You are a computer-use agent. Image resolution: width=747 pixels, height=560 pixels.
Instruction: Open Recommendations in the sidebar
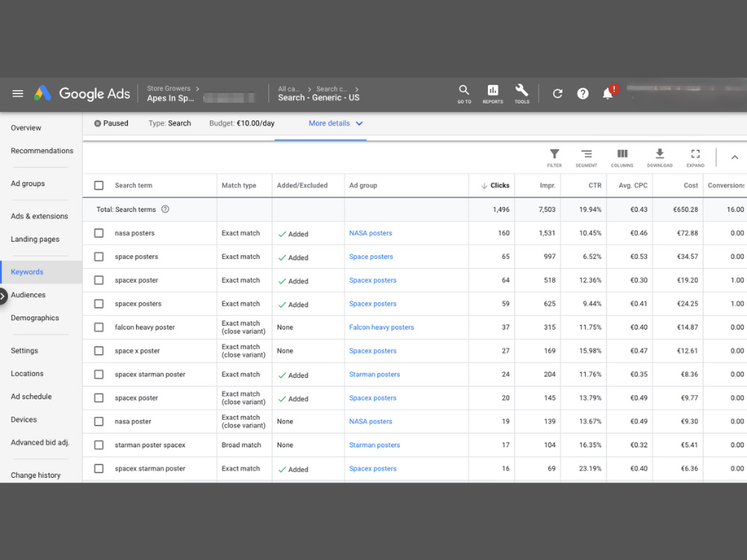(x=42, y=151)
